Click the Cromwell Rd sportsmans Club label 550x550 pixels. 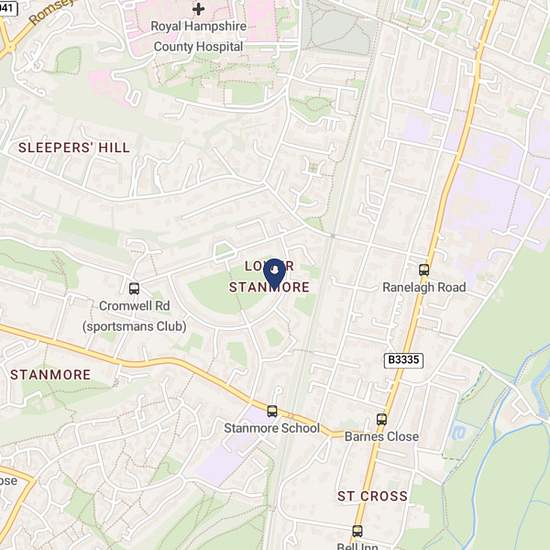click(134, 316)
